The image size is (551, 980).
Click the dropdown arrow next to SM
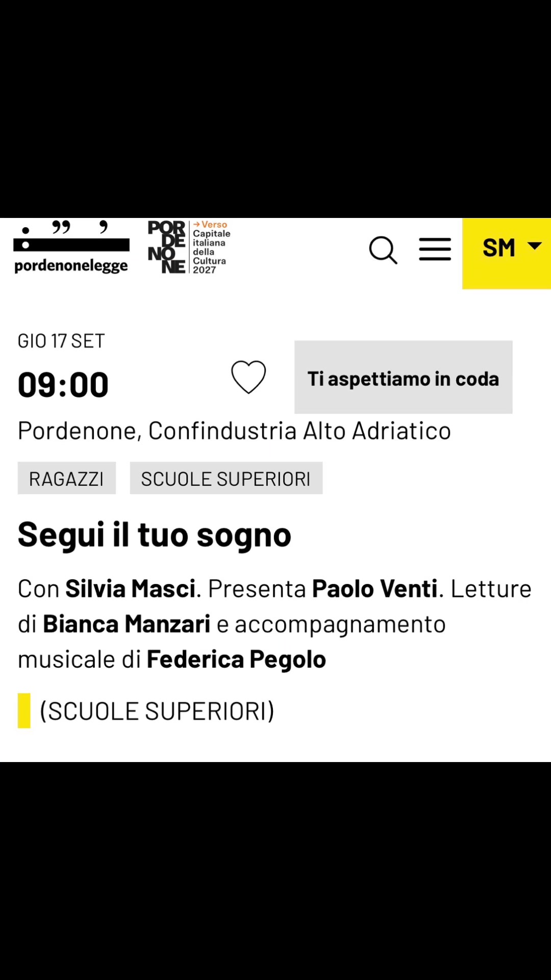click(x=535, y=247)
